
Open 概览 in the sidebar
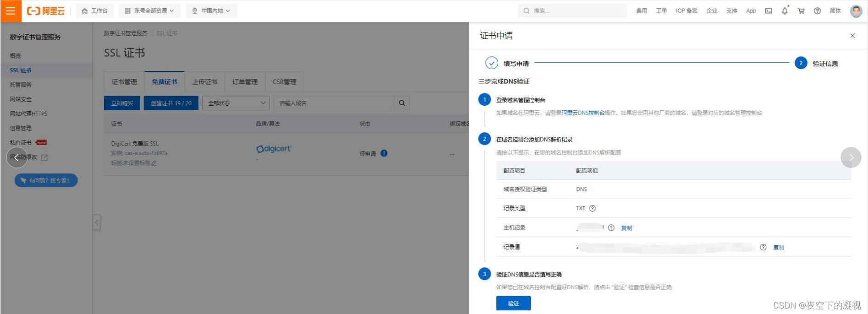pyautogui.click(x=15, y=56)
